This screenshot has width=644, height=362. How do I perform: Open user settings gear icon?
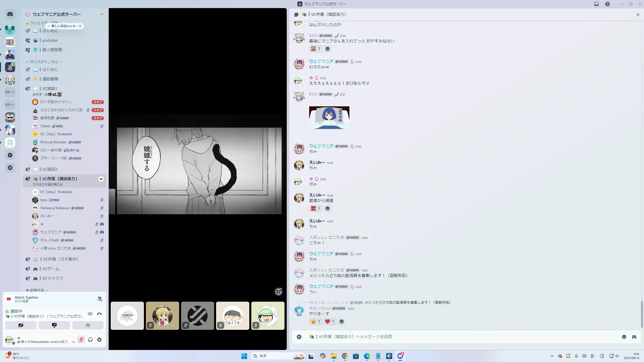[x=99, y=340]
